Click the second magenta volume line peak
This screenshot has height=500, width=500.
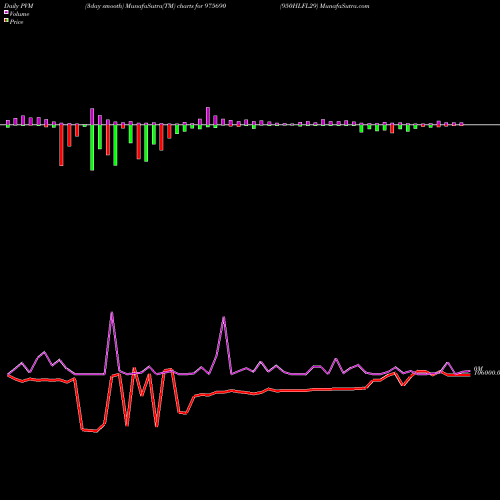(224, 318)
